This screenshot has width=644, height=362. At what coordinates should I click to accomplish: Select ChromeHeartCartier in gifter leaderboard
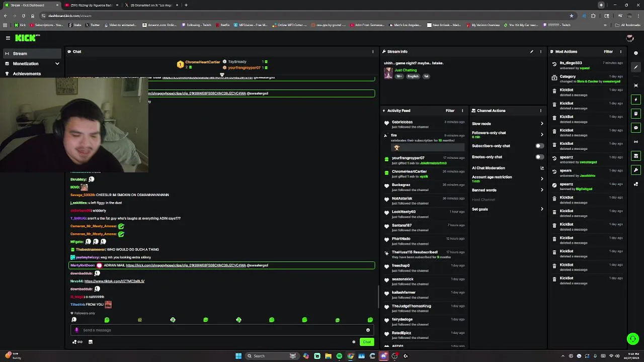tap(203, 62)
